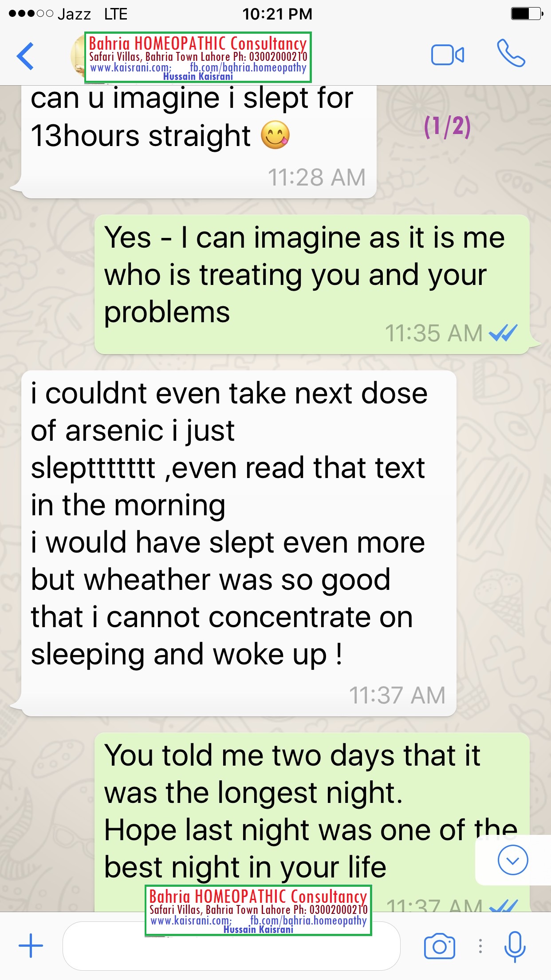
Task: Tap the microphone to record voice
Action: (515, 946)
